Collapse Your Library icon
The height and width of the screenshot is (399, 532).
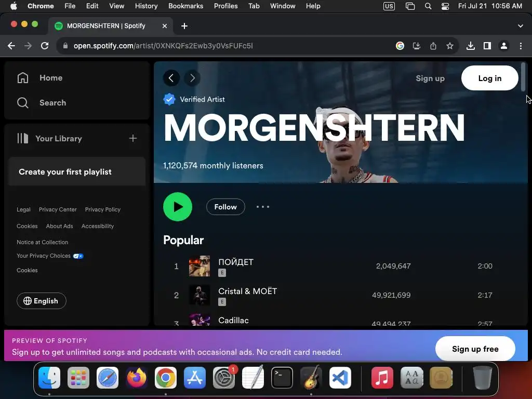pyautogui.click(x=23, y=138)
